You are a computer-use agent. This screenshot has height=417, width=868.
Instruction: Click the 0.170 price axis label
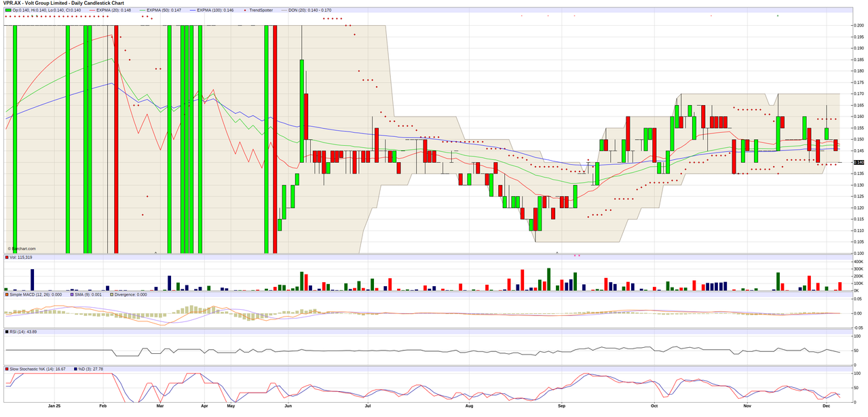pos(858,94)
